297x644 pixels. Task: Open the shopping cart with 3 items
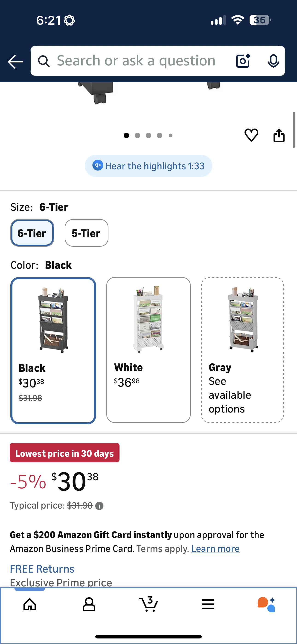pyautogui.click(x=148, y=604)
